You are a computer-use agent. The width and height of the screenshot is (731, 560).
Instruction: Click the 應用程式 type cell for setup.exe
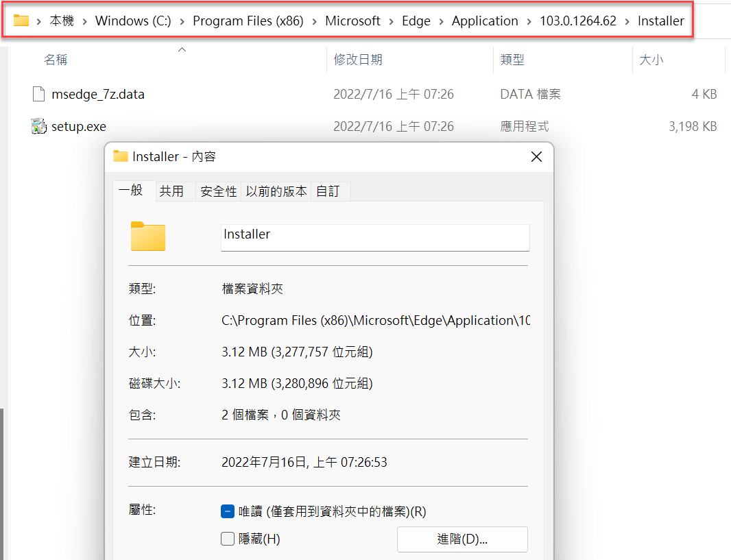[525, 126]
